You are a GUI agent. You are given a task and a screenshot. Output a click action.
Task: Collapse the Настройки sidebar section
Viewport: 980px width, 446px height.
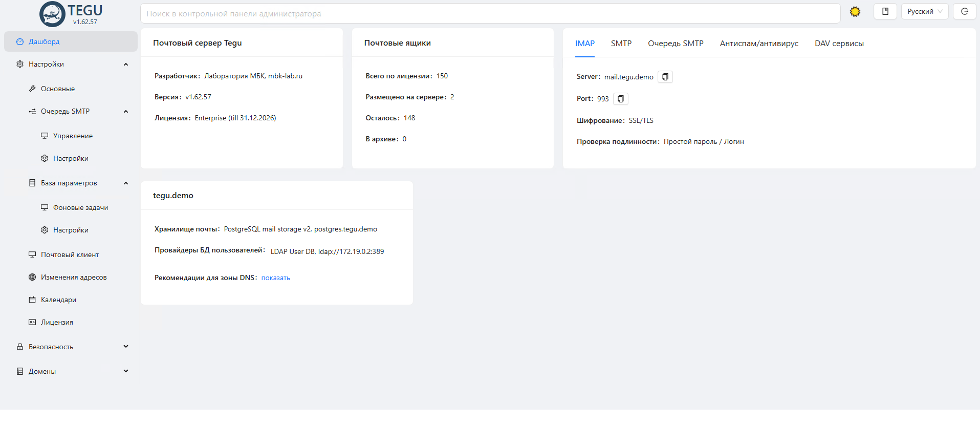point(126,65)
